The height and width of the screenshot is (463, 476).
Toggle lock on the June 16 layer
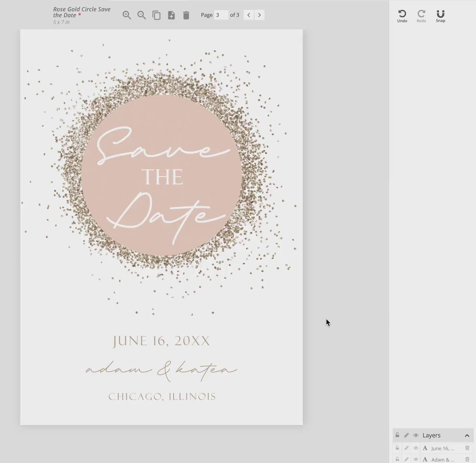pyautogui.click(x=397, y=448)
